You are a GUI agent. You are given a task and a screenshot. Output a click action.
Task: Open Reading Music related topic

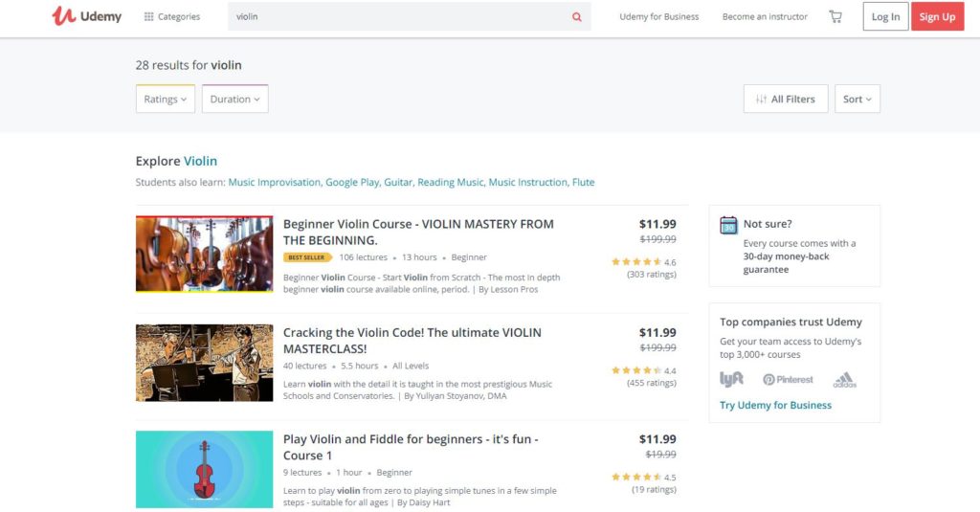click(451, 182)
